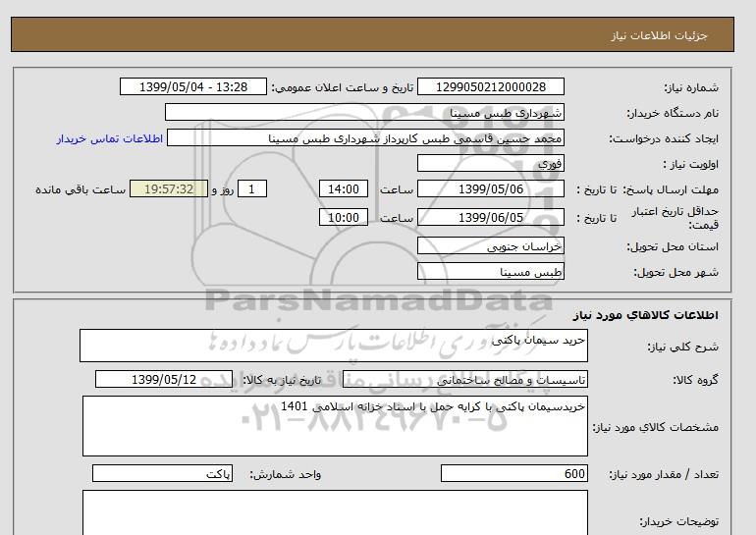
Task: Click the label تاریخ نیاز به کالا
Action: click(282, 380)
